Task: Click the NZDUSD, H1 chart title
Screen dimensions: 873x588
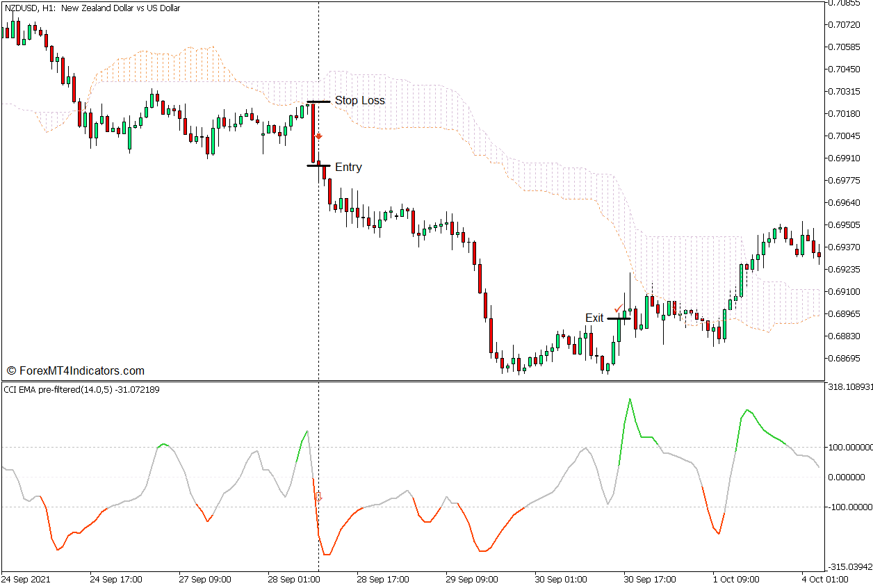Action: point(92,8)
